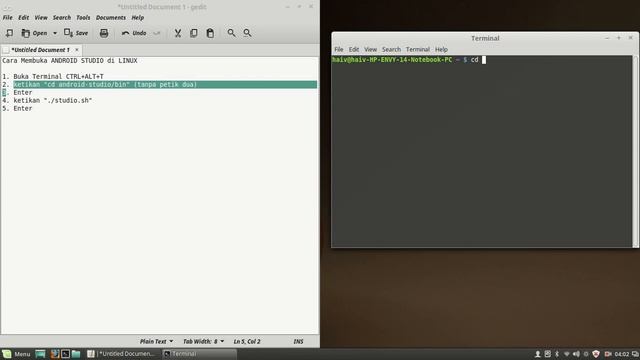The width and height of the screenshot is (640, 360).
Task: Click the INS insert mode indicator
Action: tap(298, 341)
